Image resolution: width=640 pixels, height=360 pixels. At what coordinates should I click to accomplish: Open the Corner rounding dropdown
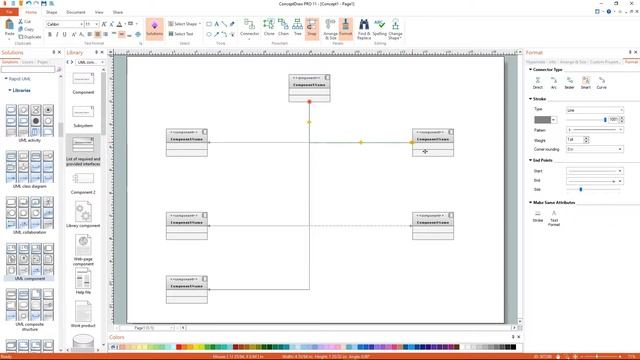tap(595, 149)
